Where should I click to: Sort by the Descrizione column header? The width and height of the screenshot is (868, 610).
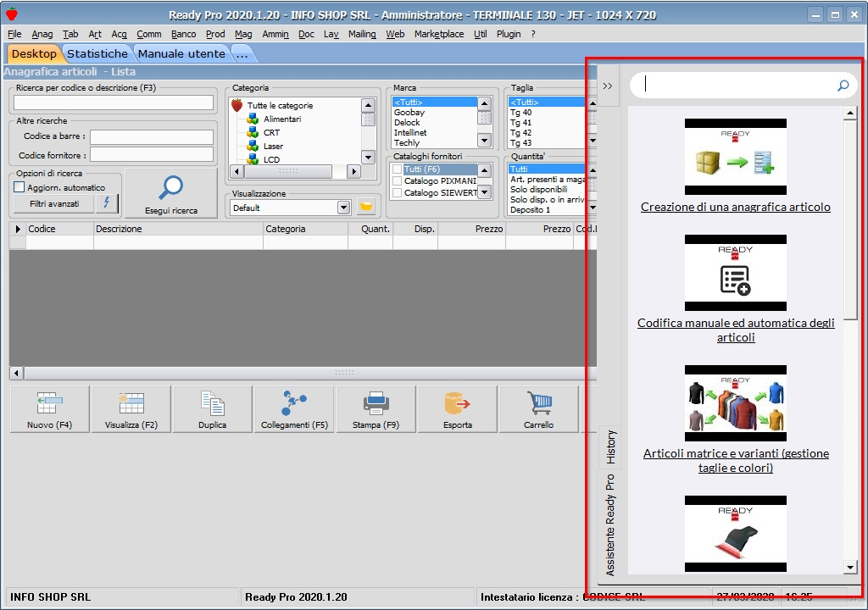tap(178, 229)
